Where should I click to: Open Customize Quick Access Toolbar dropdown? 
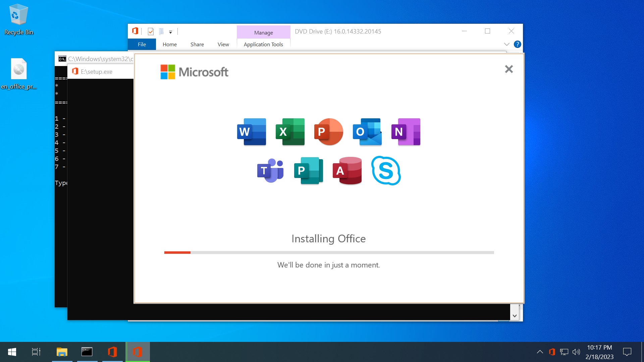click(x=170, y=32)
